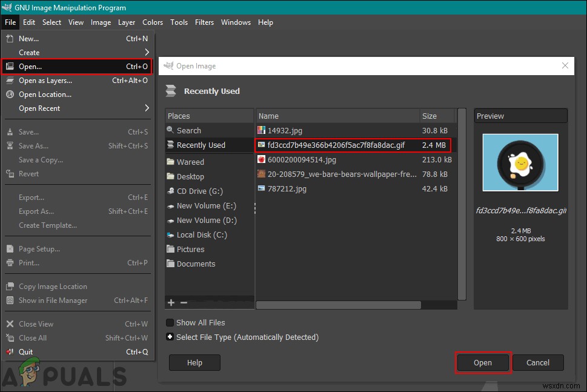
Task: Cancel the Open Image dialog
Action: tap(537, 362)
